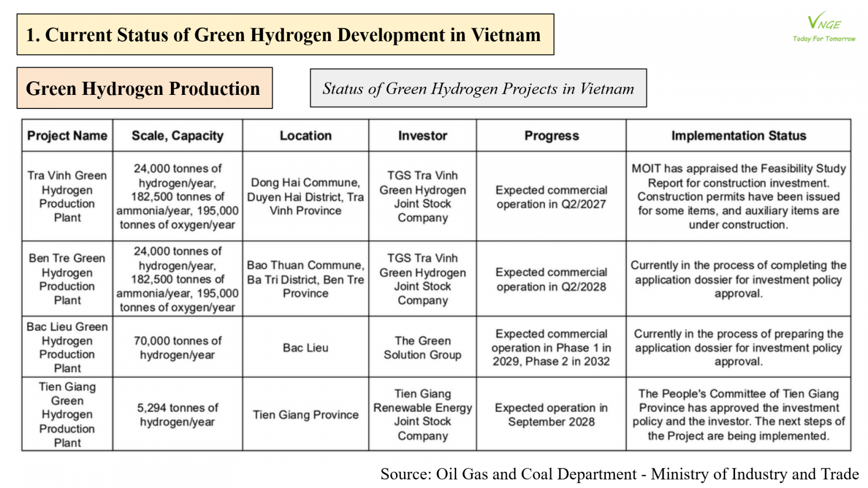Click the Expected commercial operation in Q2/2027 cell

coord(551,197)
